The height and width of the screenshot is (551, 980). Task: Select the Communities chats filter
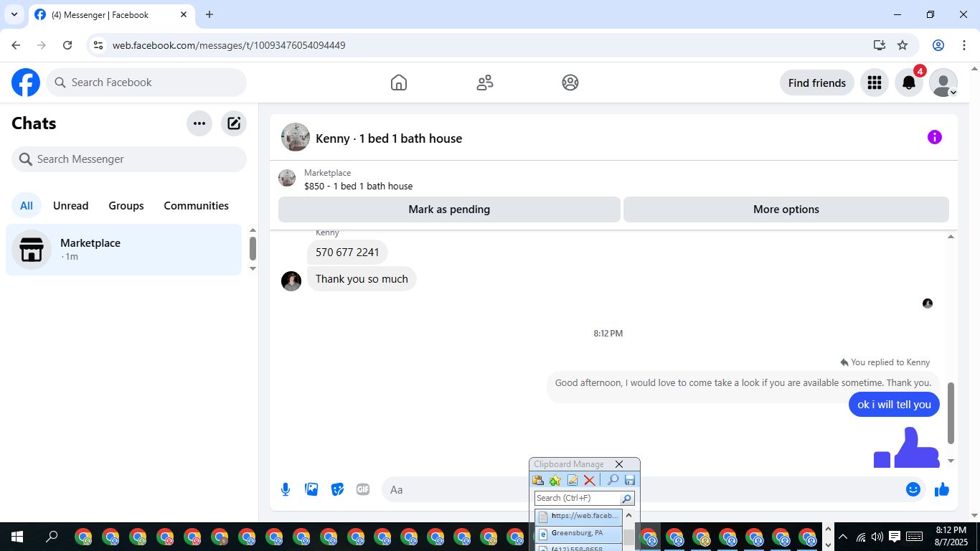click(197, 206)
